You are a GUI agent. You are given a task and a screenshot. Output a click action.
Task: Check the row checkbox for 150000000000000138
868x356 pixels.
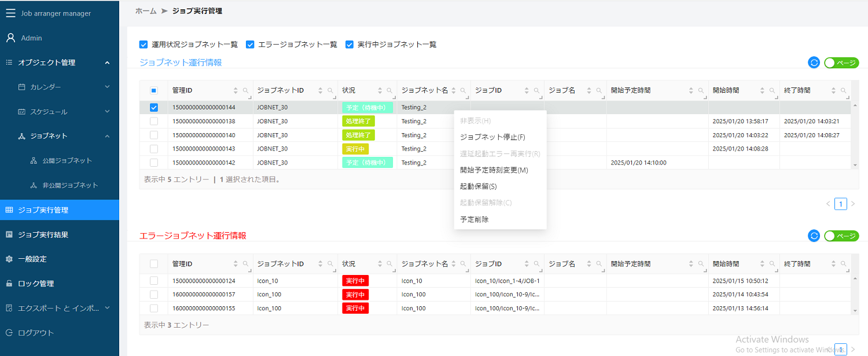154,121
